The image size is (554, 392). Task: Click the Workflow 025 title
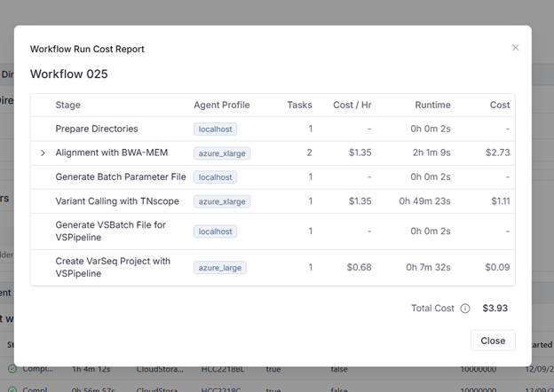(x=69, y=74)
